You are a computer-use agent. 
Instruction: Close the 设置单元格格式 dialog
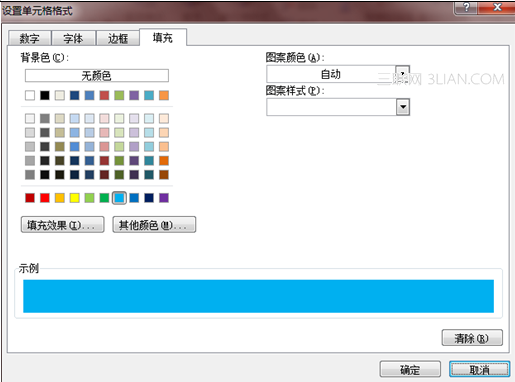[497, 7]
